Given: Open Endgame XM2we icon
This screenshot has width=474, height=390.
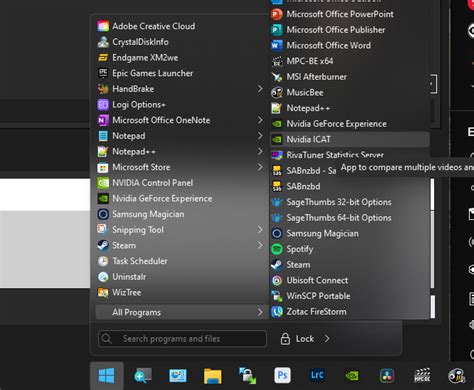Looking at the screenshot, I should click(103, 57).
